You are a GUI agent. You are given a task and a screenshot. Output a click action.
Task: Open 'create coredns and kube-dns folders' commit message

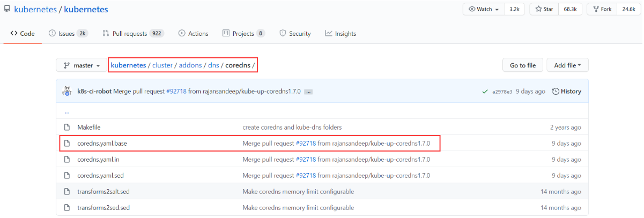292,127
